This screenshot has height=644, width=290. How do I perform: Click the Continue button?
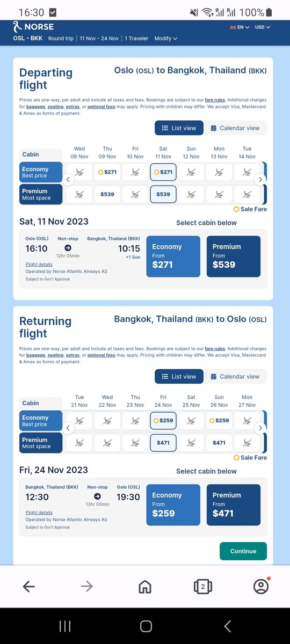(243, 551)
